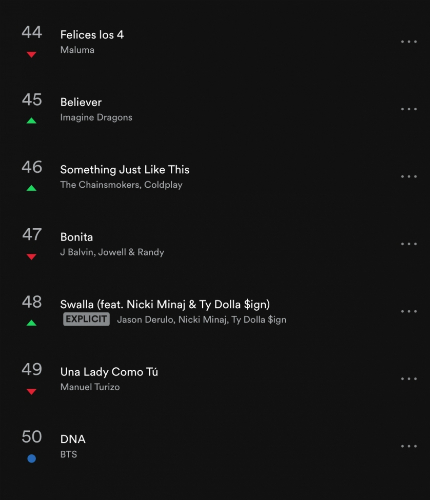Open artist Imagine Dragons
430x500 pixels.
coord(96,117)
